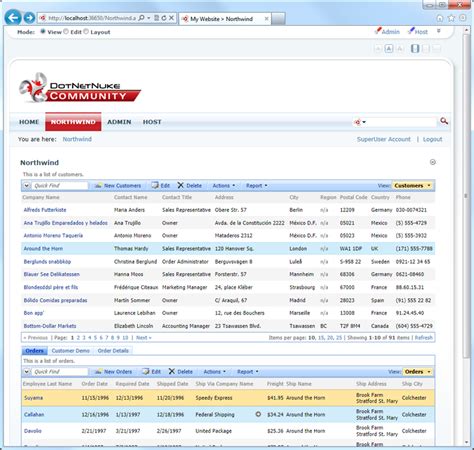Open the orders Actions dropdown
474x450 pixels.
pos(215,372)
